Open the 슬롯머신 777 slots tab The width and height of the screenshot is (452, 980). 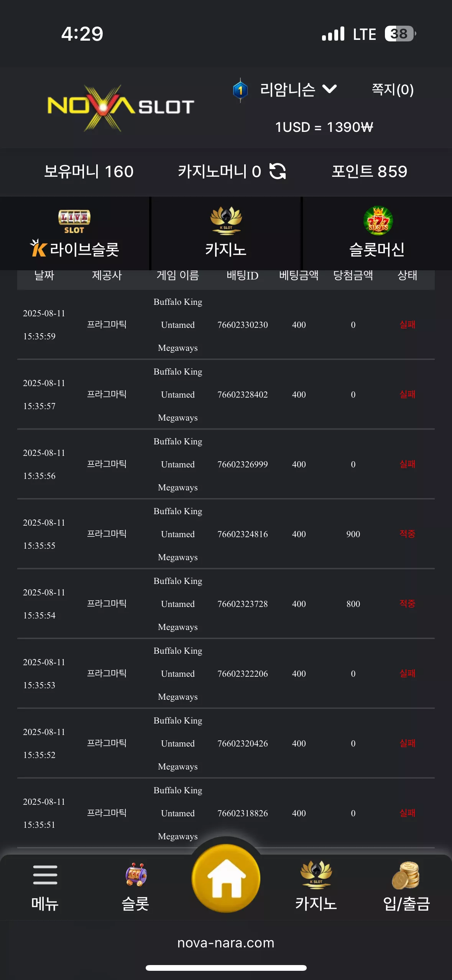tap(377, 233)
